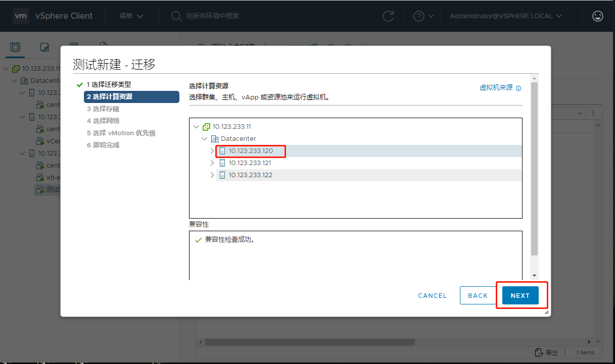Switch to the VMs and Templates view icon
The width and height of the screenshot is (615, 364).
[44, 47]
